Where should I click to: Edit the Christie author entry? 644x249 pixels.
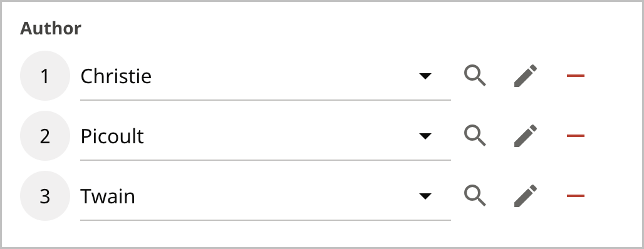click(x=526, y=76)
